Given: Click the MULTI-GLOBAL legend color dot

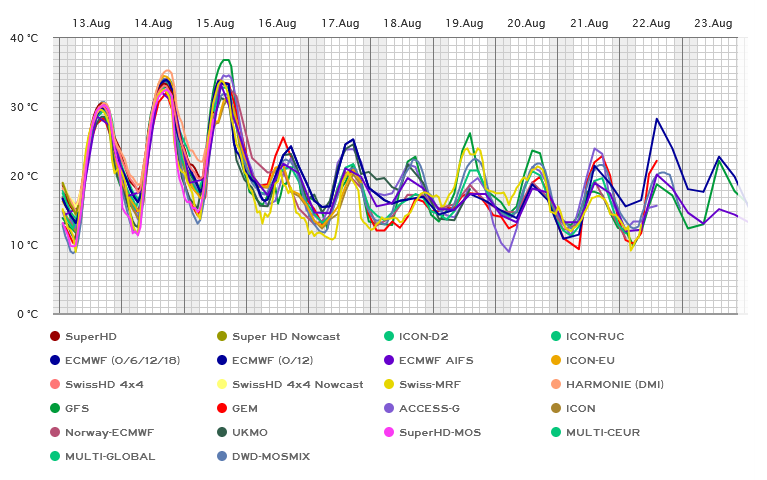Looking at the screenshot, I should tap(55, 456).
